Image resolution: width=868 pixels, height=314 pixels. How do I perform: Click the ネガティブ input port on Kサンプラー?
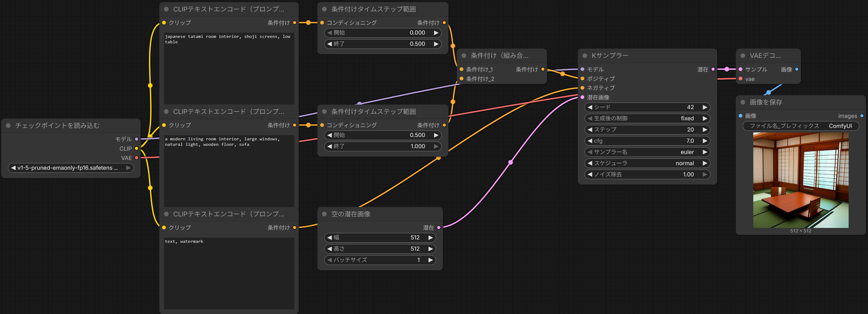click(582, 88)
